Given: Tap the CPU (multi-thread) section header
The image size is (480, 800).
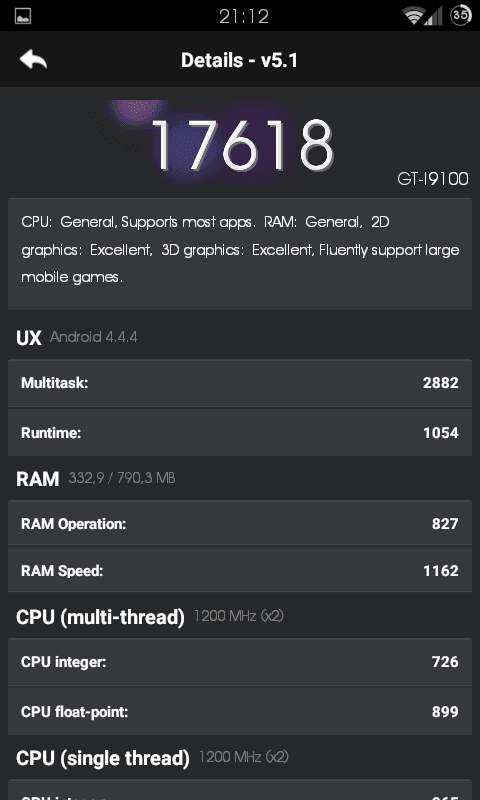Looking at the screenshot, I should (x=150, y=617).
